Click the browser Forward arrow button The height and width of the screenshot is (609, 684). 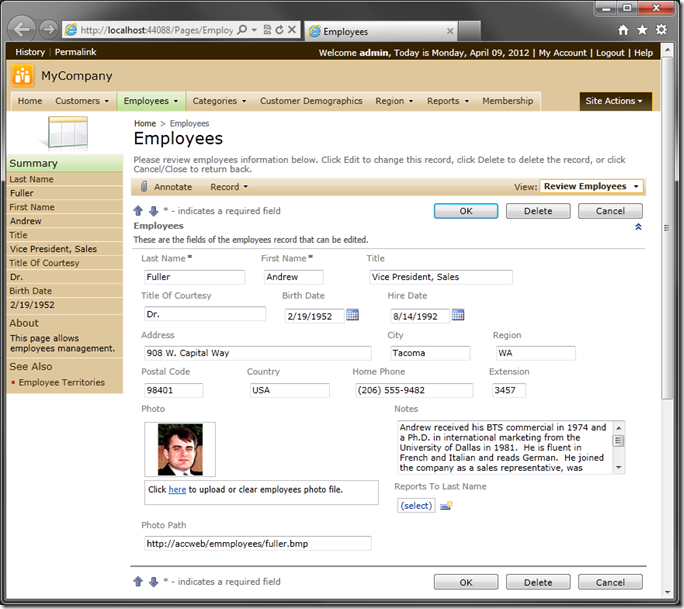(x=48, y=30)
